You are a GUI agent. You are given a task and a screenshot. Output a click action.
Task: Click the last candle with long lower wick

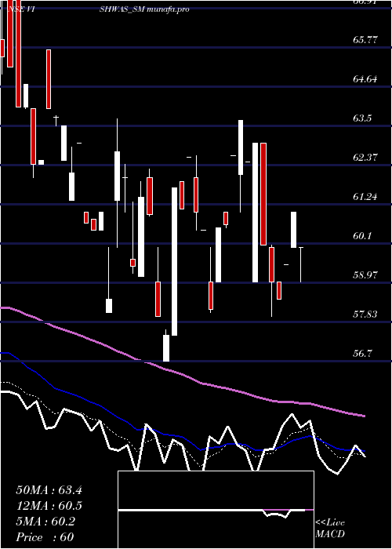300,265
